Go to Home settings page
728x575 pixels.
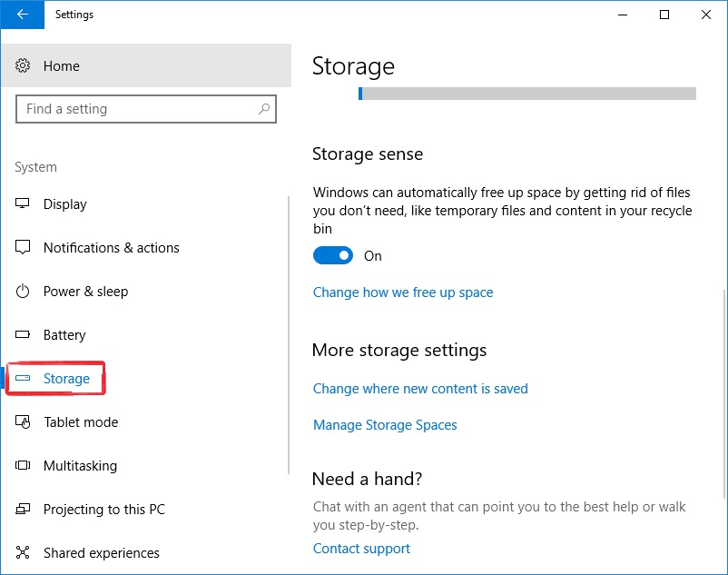point(62,65)
